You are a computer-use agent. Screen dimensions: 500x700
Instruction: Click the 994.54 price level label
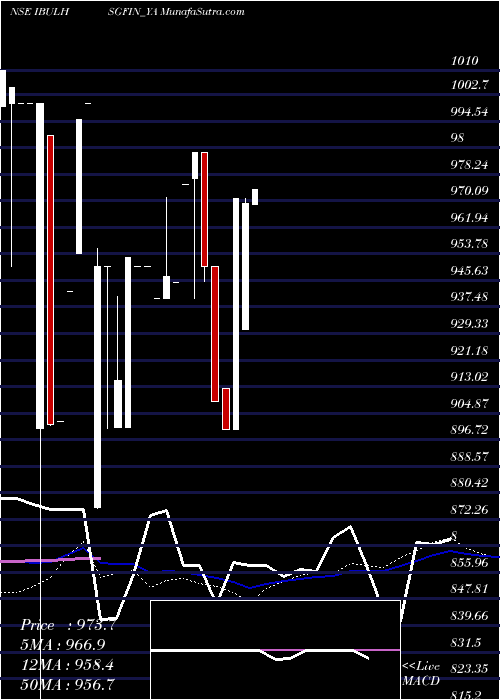469,112
